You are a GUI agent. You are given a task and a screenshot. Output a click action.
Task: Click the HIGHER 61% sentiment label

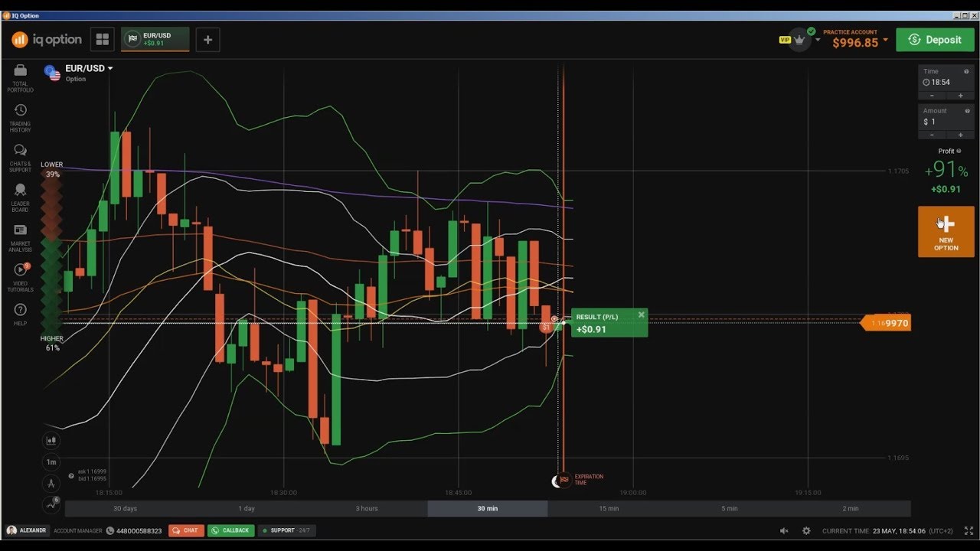pos(52,343)
